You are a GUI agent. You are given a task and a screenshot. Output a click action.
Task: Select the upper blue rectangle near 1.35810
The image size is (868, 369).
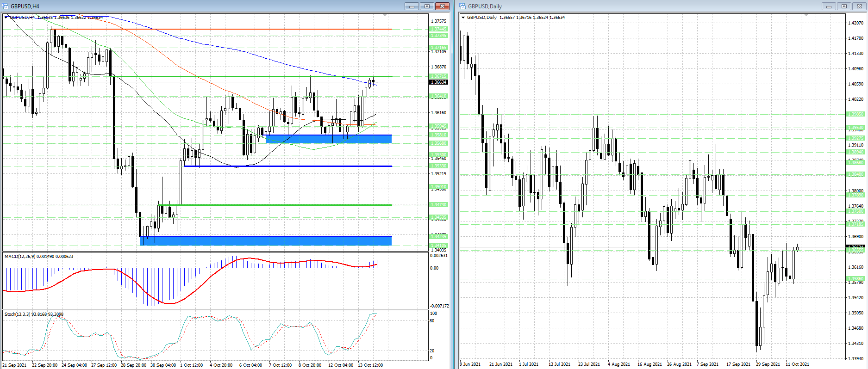pos(329,139)
